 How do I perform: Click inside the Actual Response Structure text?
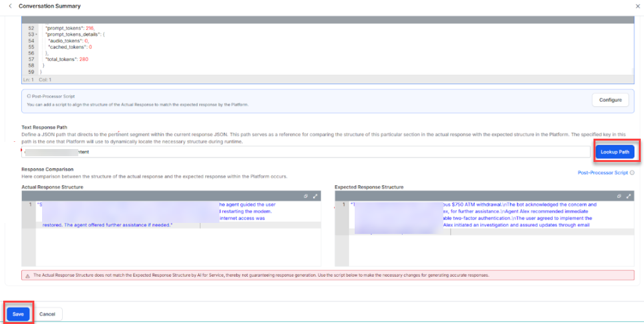pos(179,215)
